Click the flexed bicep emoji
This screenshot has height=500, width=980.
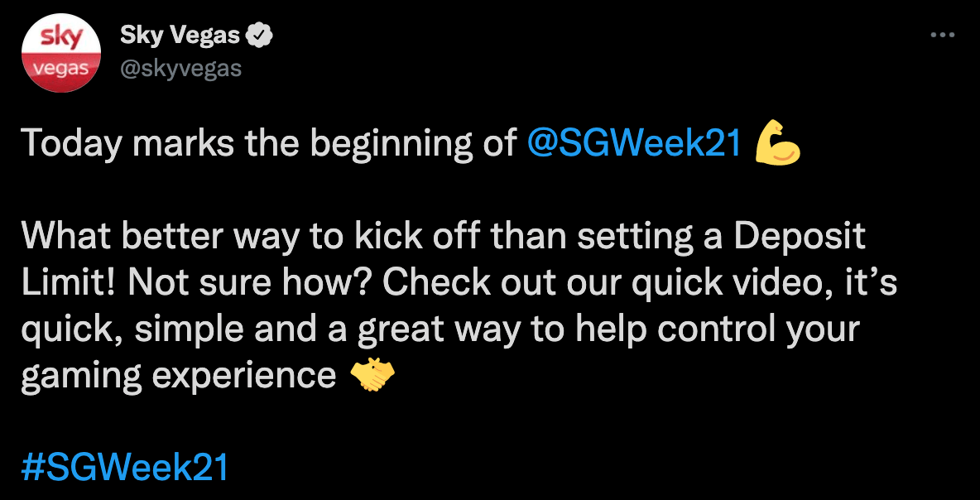(777, 144)
